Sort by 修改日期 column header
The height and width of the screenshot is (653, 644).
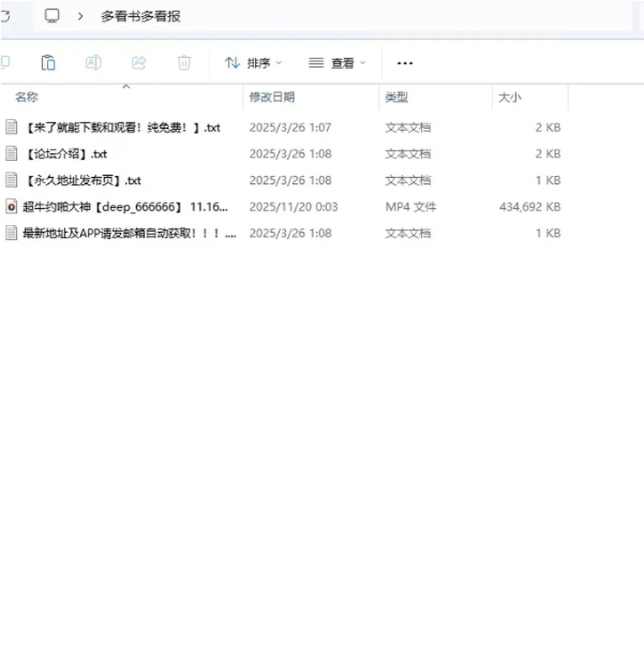coord(272,97)
